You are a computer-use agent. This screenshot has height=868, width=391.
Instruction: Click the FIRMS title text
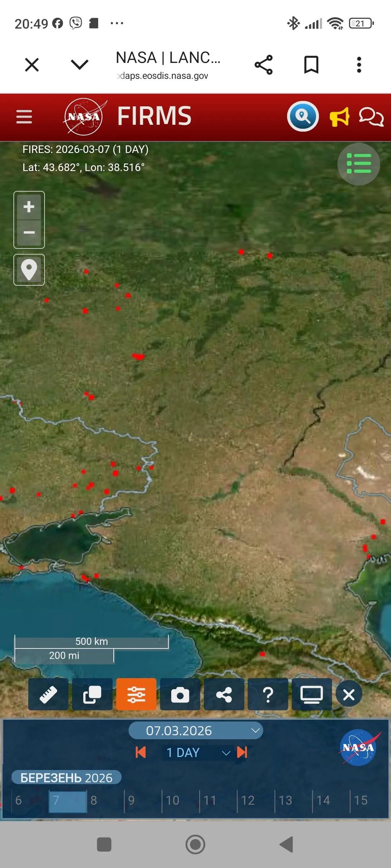[x=154, y=116]
